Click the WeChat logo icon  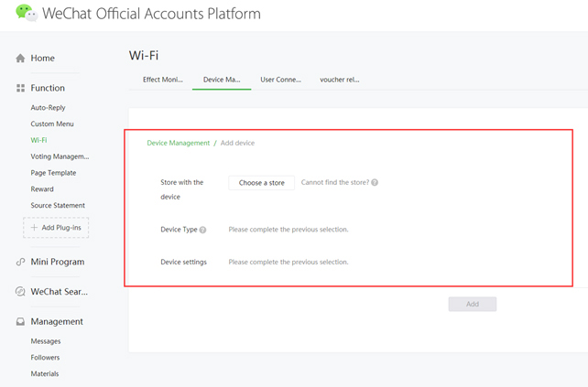pos(27,13)
